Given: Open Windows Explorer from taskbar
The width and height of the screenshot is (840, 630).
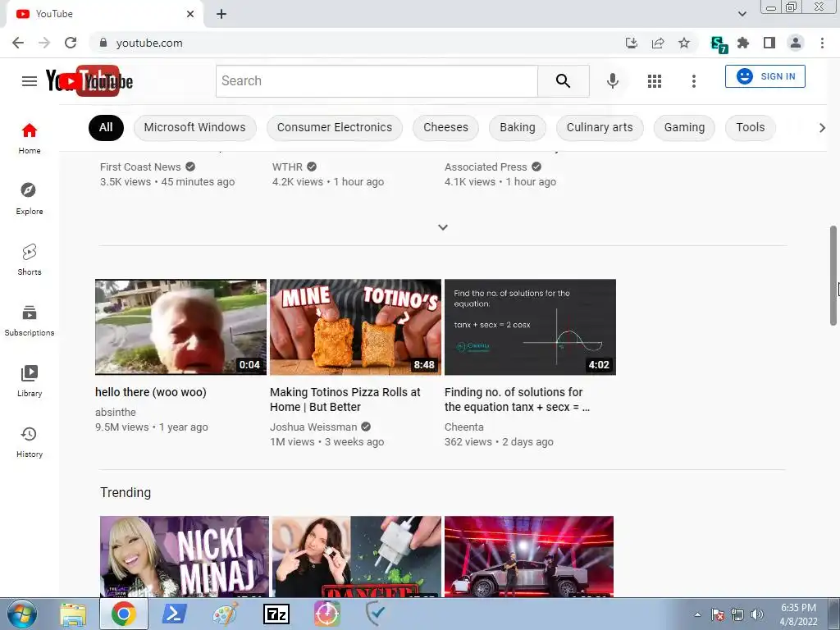Looking at the screenshot, I should [73, 614].
